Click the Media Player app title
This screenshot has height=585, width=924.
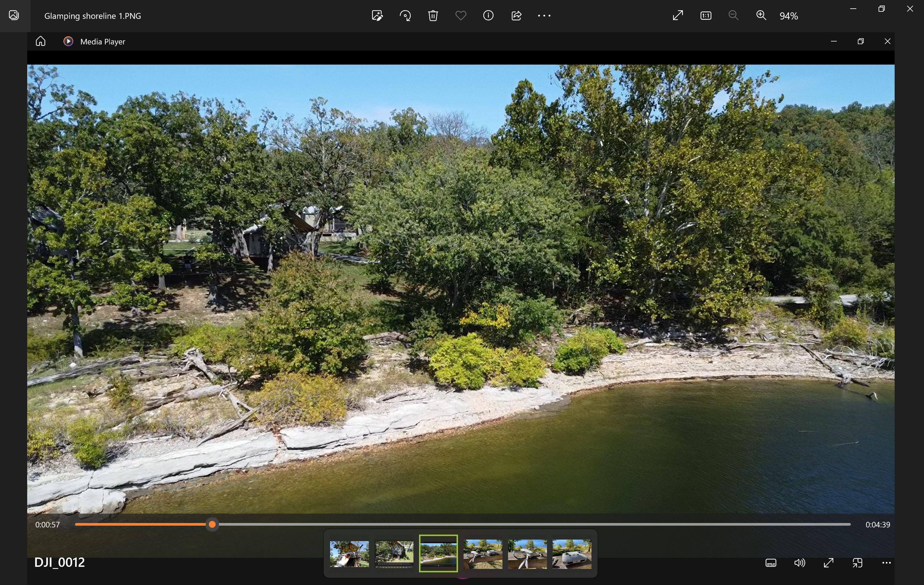(103, 41)
